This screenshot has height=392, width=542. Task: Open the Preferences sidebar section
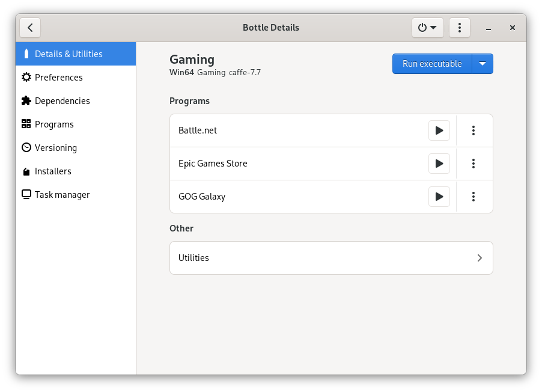coord(76,78)
